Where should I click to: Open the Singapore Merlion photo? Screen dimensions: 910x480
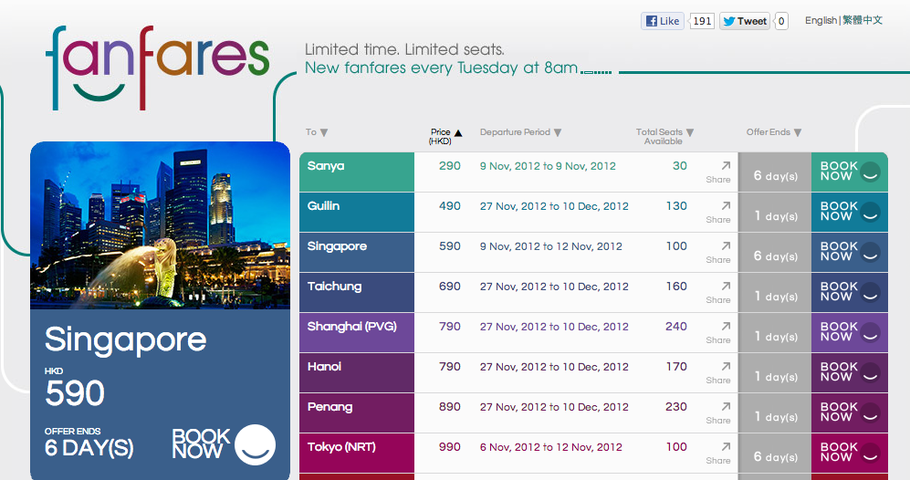pyautogui.click(x=160, y=225)
